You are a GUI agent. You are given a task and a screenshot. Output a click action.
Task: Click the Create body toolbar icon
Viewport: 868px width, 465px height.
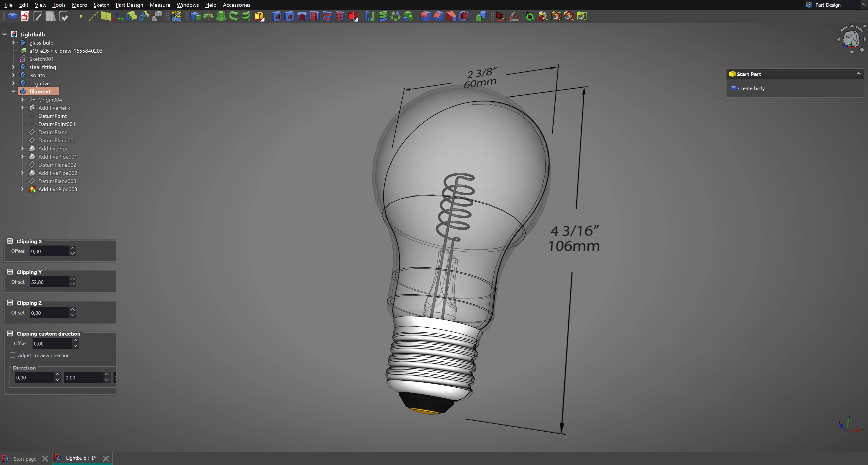point(12,16)
